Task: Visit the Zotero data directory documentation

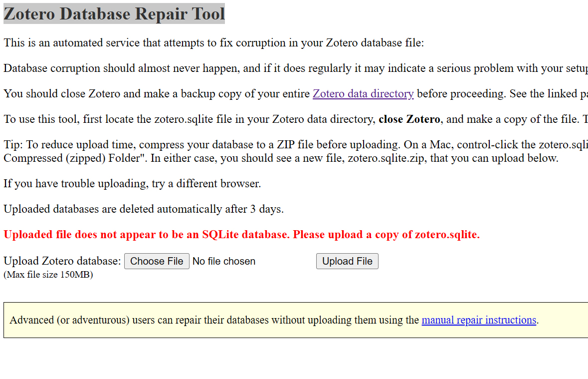Action: click(x=363, y=93)
